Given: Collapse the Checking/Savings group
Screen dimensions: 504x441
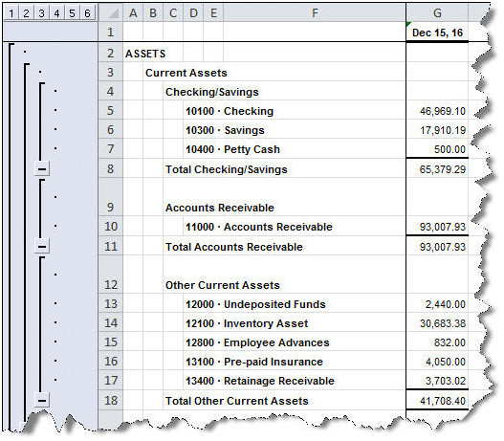Looking at the screenshot, I should tap(42, 168).
